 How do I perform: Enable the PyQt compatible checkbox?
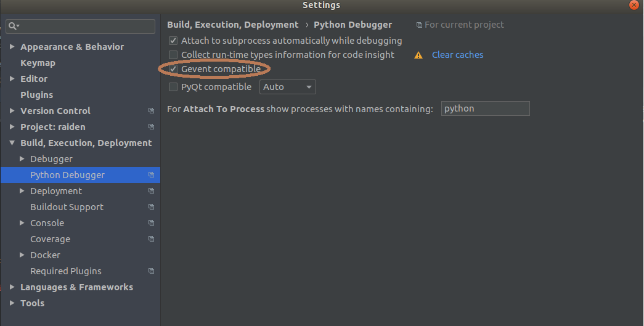coord(173,87)
